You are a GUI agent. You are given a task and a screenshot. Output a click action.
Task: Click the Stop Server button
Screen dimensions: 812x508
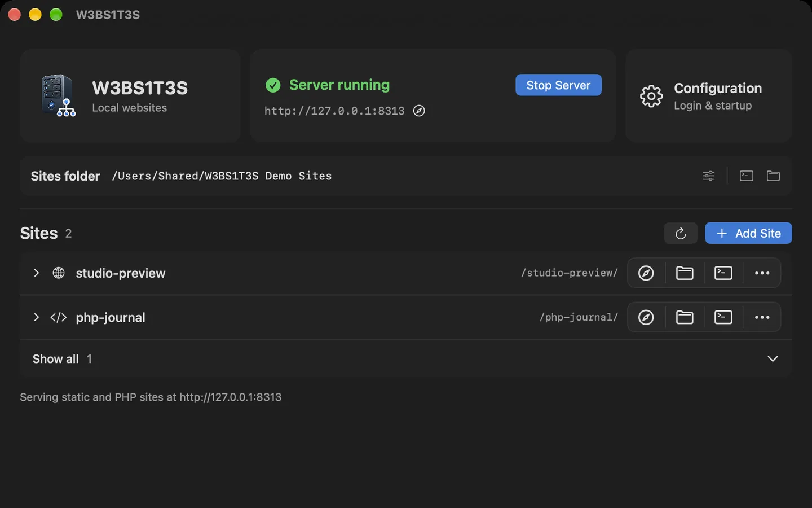(558, 85)
